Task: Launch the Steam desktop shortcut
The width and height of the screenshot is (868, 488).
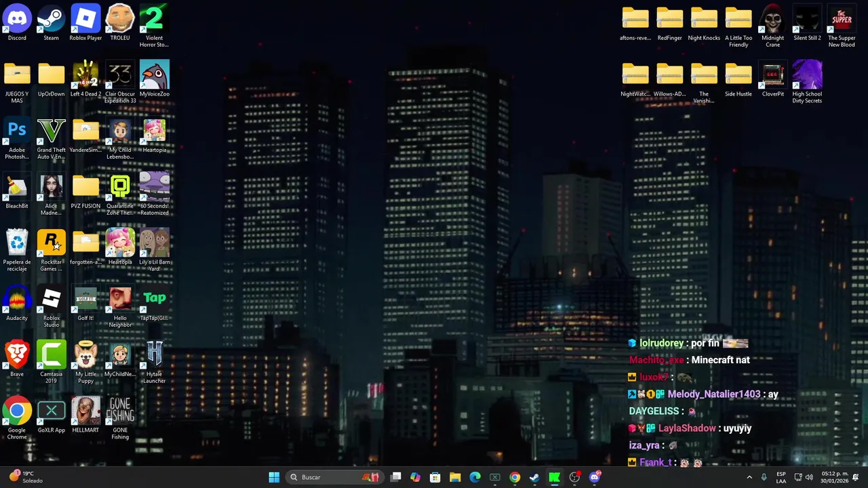Action: click(52, 23)
